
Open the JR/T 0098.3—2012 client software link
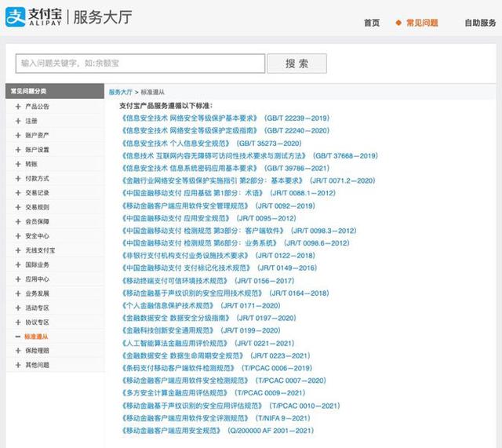[x=238, y=231]
